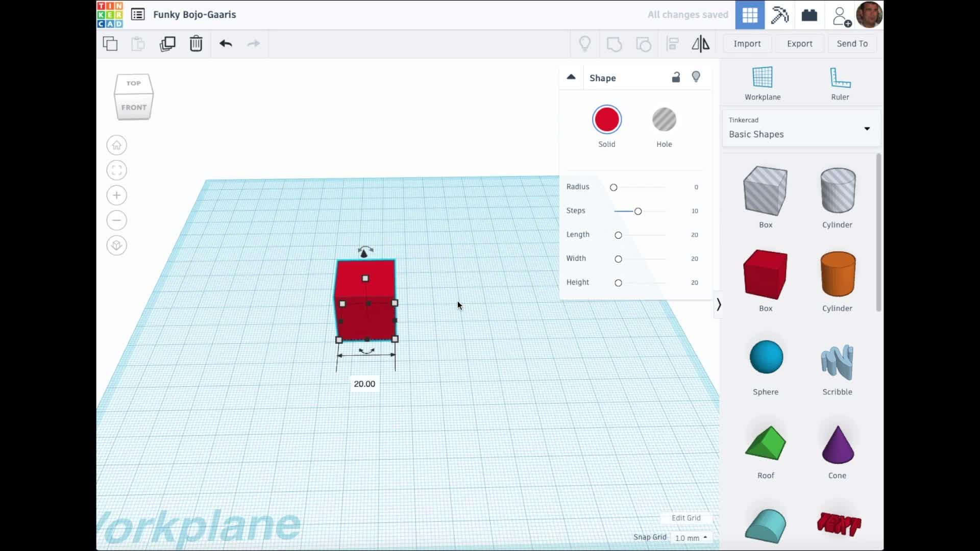980x551 pixels.
Task: Zoom in with the plus icon
Action: [x=116, y=195]
